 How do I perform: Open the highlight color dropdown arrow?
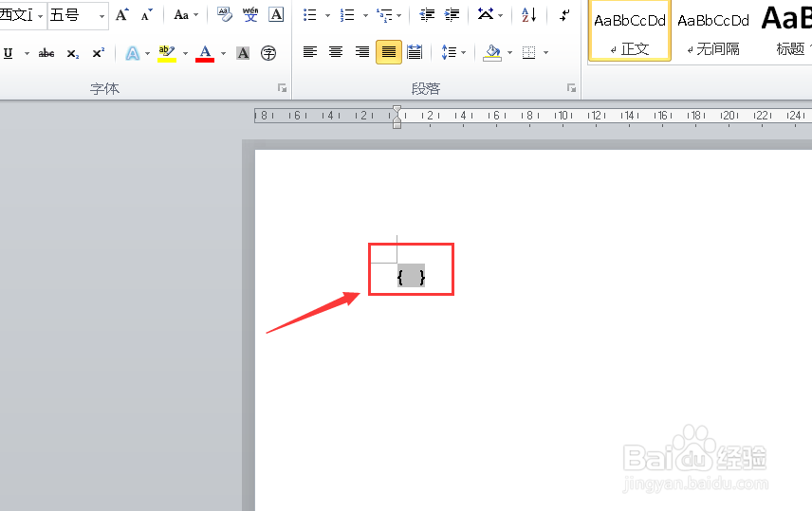tap(185, 53)
